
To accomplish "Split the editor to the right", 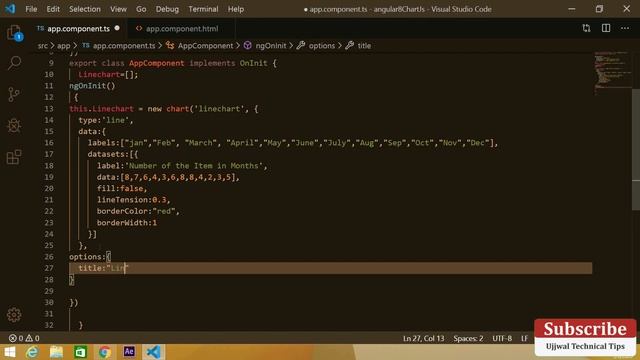I will pyautogui.click(x=606, y=28).
